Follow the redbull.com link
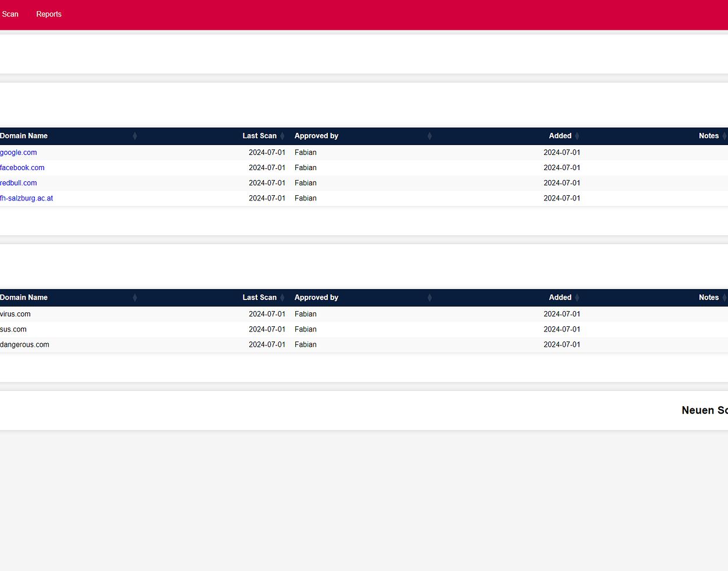Viewport: 728px width, 571px height. tap(19, 183)
